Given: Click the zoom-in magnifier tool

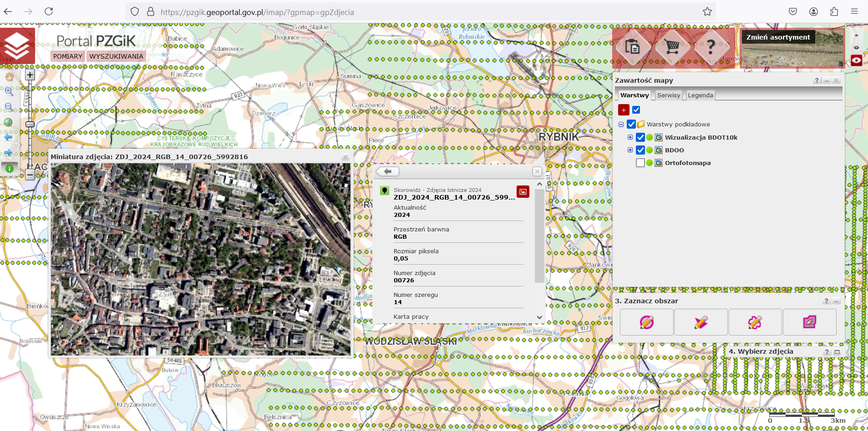Looking at the screenshot, I should pos(9,91).
